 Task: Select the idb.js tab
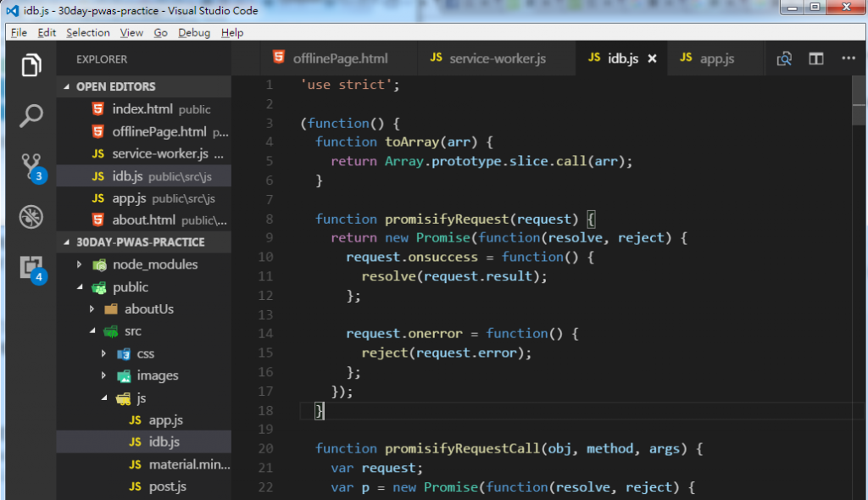[x=621, y=58]
